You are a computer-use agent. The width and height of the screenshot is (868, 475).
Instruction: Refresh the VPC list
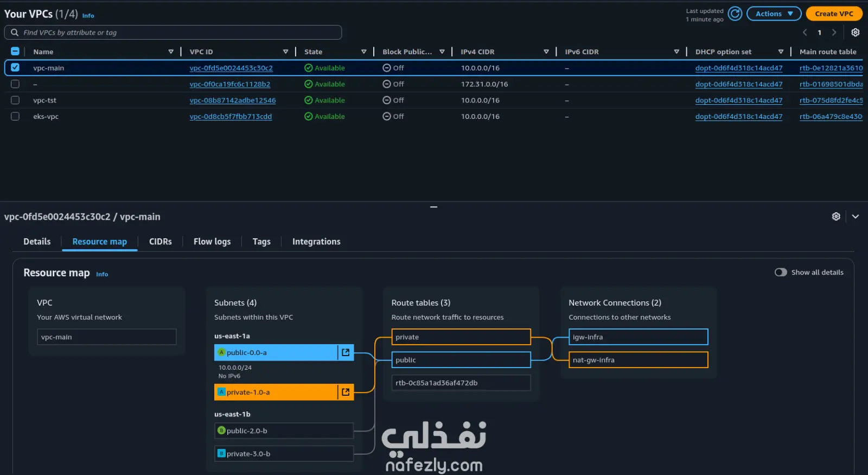[x=735, y=14]
